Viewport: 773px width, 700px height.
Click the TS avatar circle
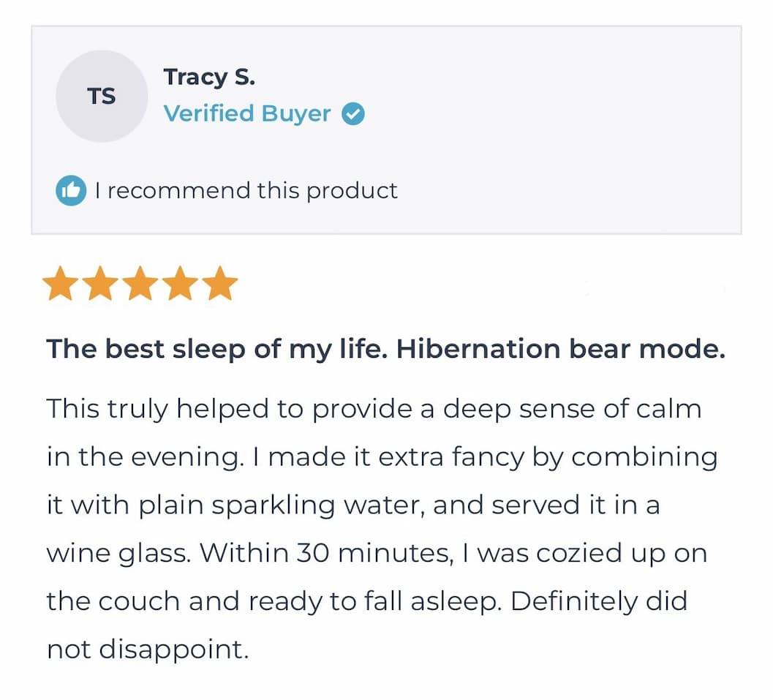pyautogui.click(x=102, y=96)
